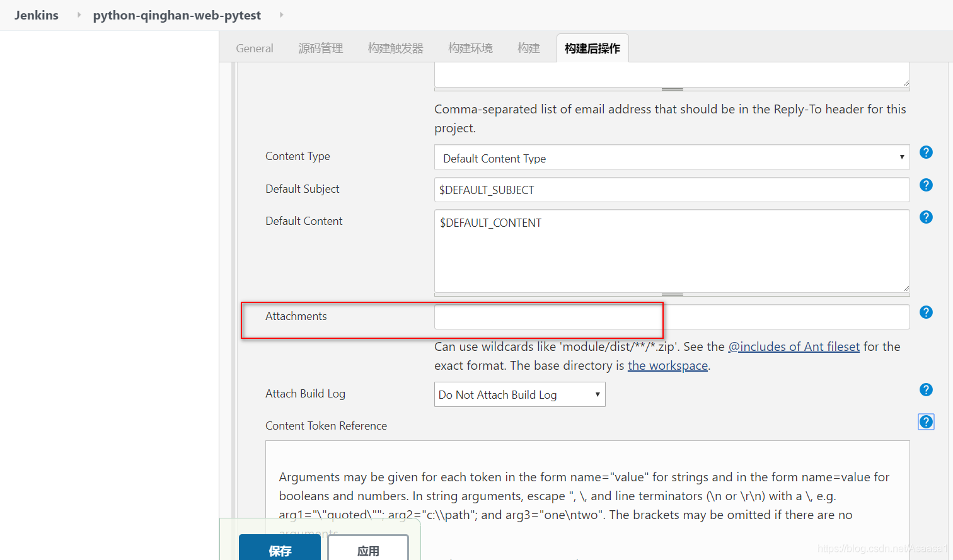This screenshot has width=953, height=560.
Task: Grab Default Content resize handle bar
Action: tap(672, 295)
